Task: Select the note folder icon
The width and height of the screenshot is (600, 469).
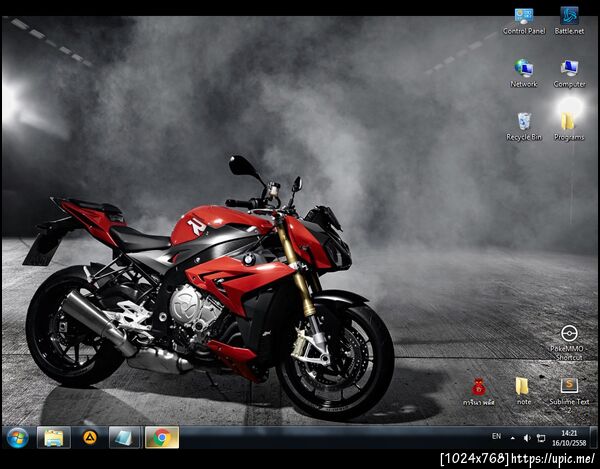Action: (523, 391)
